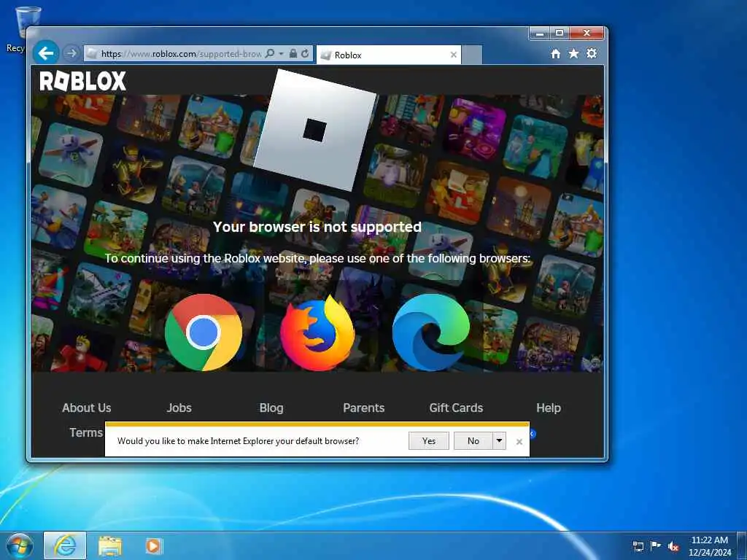Click Internet Explorer taskbar icon
This screenshot has width=747, height=560.
click(65, 545)
